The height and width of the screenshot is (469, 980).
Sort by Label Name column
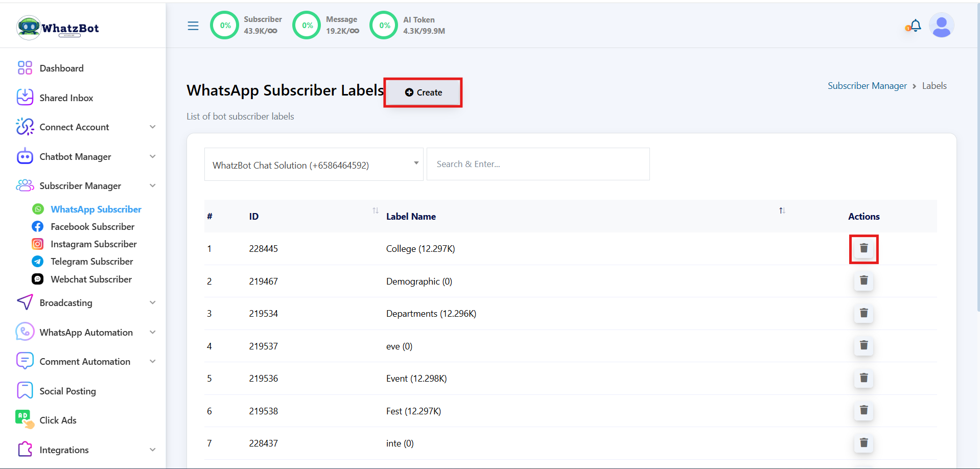tap(782, 211)
